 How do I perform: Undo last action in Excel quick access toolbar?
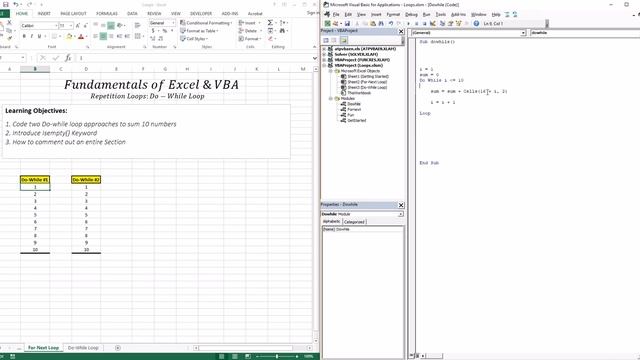click(16, 4)
